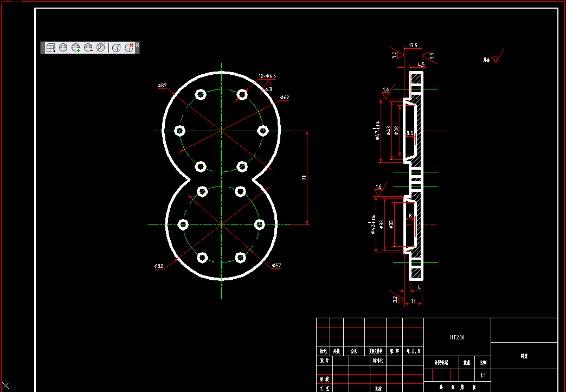Select the Φ47 toleranced diameter dimension
The width and height of the screenshot is (566, 392).
click(x=377, y=130)
